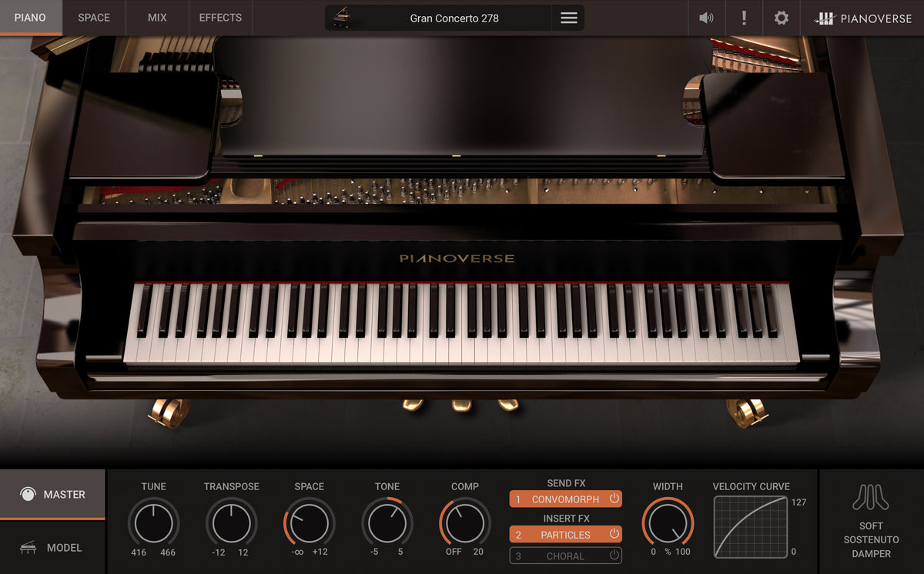The width and height of the screenshot is (924, 574).
Task: Switch to the Space tab
Action: click(94, 18)
